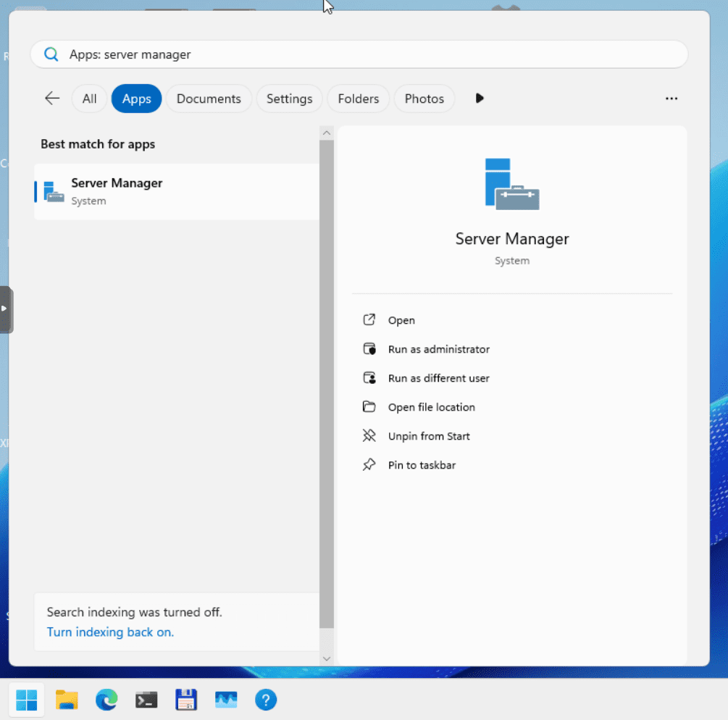Click the Run as administrator shield icon

coord(369,349)
